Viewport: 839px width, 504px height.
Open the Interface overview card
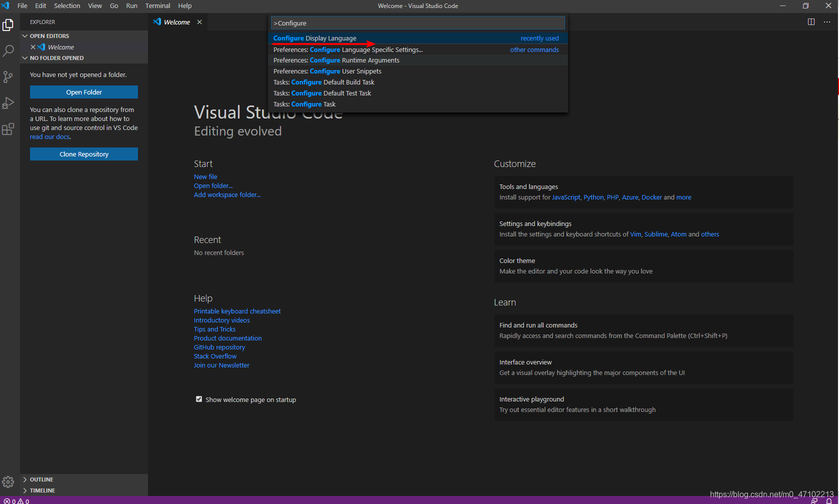643,367
